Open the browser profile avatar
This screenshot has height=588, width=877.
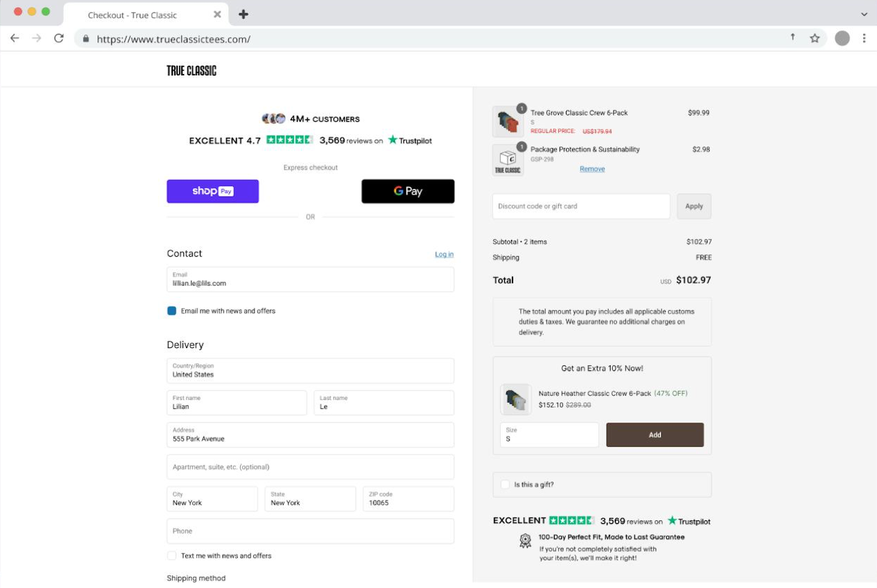click(842, 39)
